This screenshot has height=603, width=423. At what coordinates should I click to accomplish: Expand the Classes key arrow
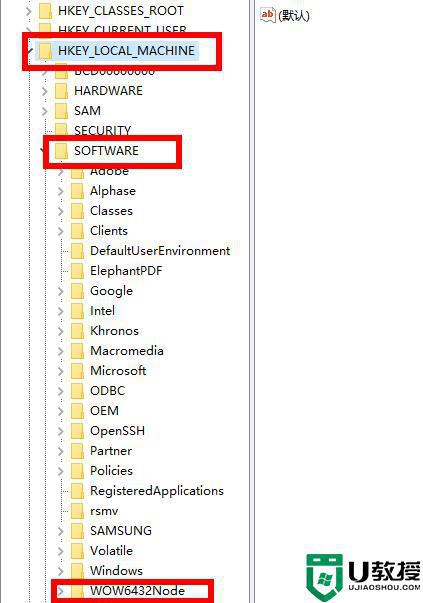[61, 211]
